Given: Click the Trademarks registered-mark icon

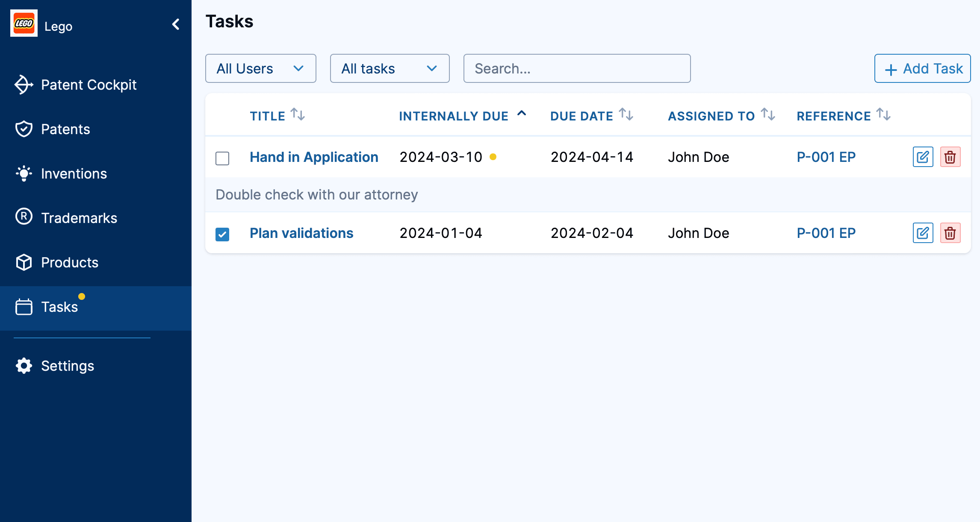Looking at the screenshot, I should [24, 217].
